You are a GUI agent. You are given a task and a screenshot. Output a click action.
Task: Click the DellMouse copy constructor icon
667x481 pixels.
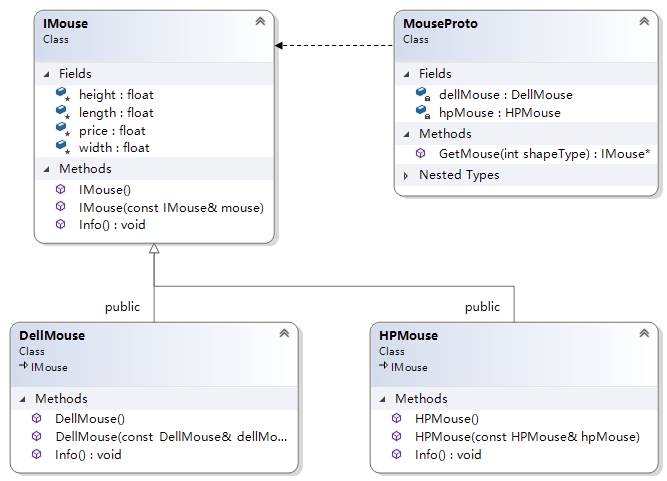pos(37,436)
